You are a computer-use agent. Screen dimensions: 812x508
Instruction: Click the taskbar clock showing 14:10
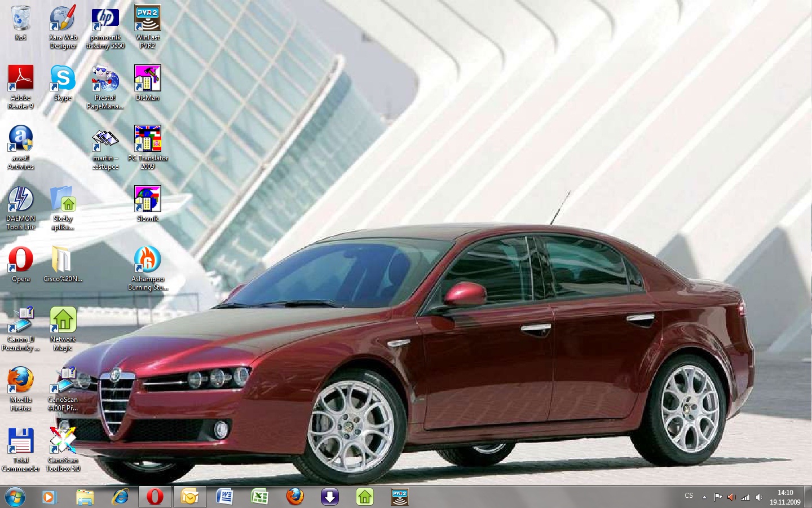point(785,497)
